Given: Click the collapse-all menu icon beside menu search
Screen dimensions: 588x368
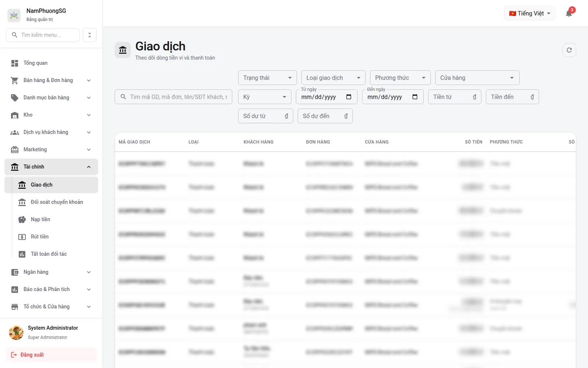Looking at the screenshot, I should (90, 35).
